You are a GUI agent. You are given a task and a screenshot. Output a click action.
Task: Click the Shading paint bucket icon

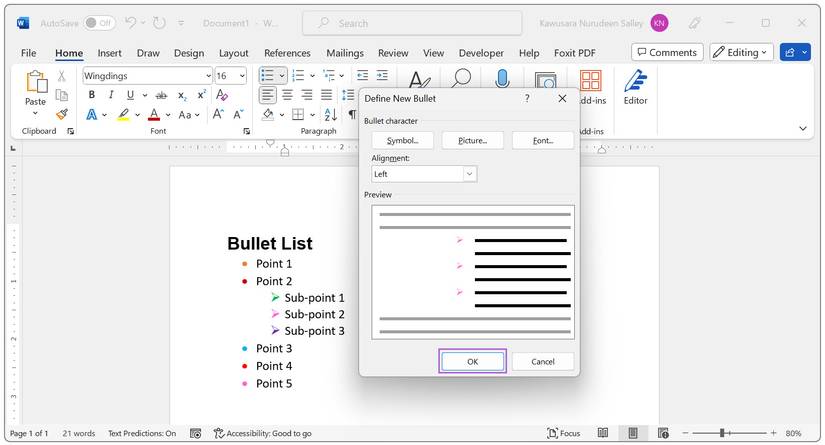[268, 114]
